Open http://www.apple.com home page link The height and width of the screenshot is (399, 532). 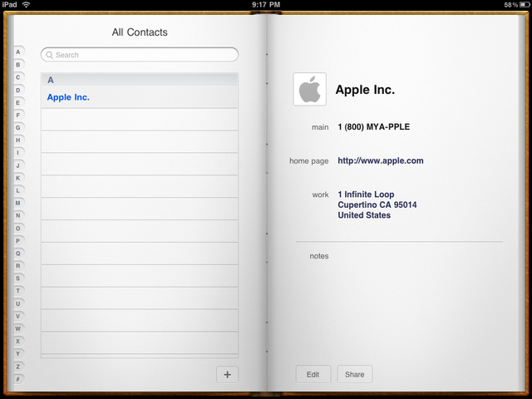point(381,160)
